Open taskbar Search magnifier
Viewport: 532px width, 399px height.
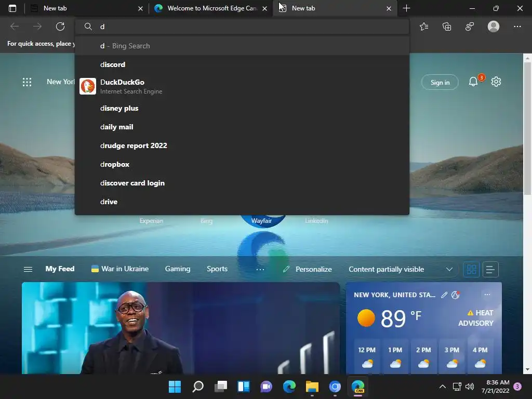[x=198, y=387]
